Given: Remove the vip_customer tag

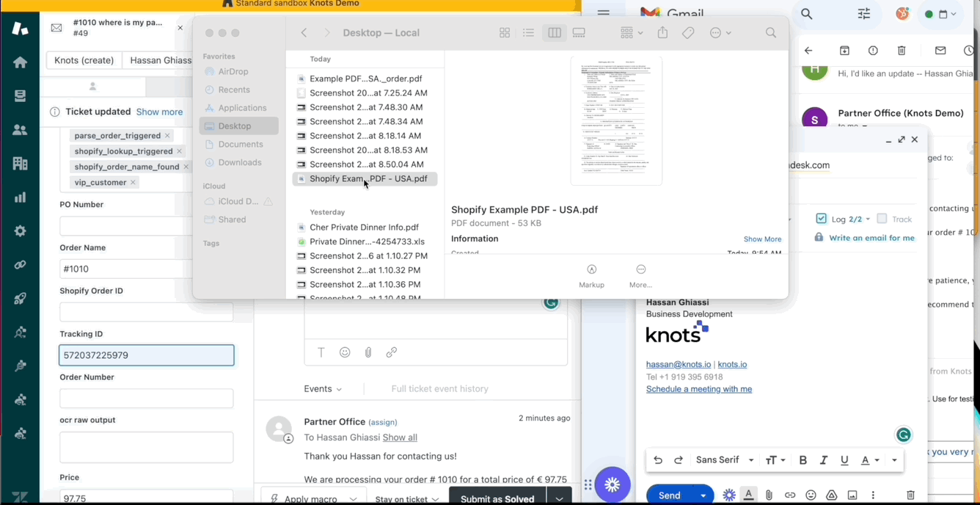Looking at the screenshot, I should point(133,182).
